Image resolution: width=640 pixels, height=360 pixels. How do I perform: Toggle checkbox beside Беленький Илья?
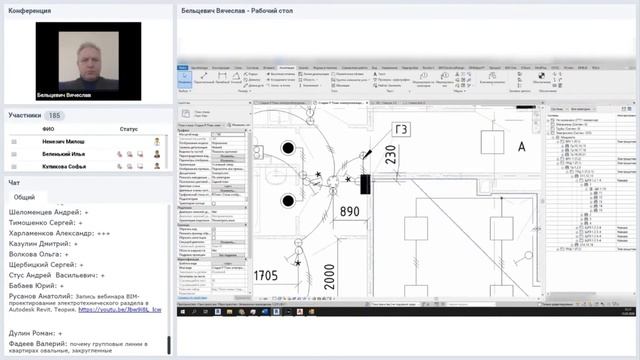(14, 154)
